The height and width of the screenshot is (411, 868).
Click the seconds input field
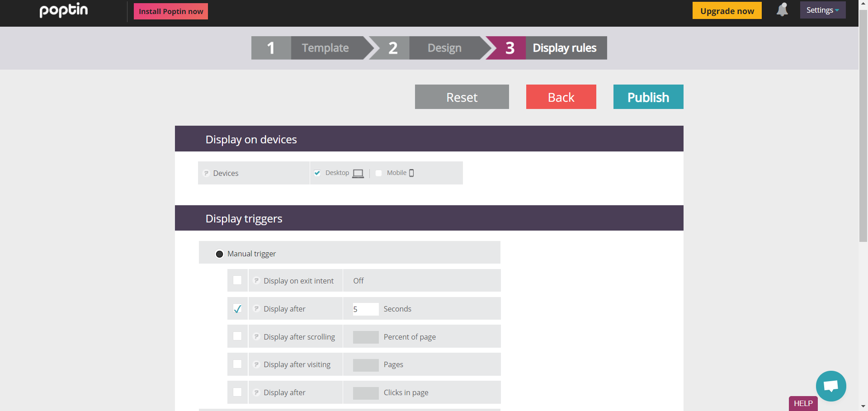pyautogui.click(x=365, y=309)
